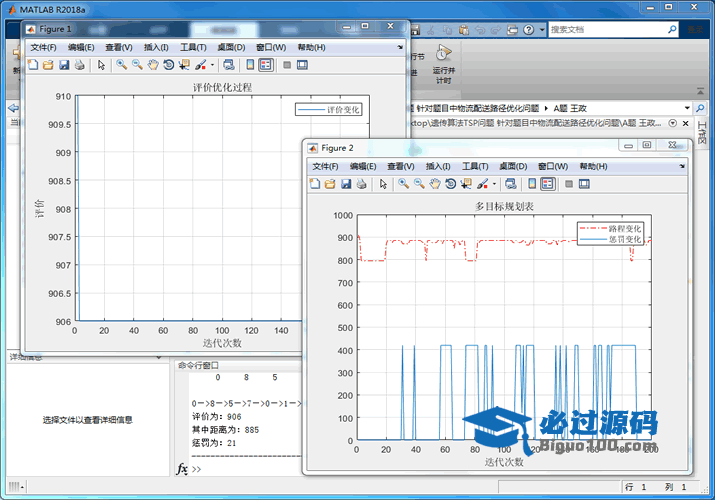This screenshot has height=500, width=715.
Task: Activate Rotate 3D tool in Figure 1
Action: pyautogui.click(x=168, y=65)
